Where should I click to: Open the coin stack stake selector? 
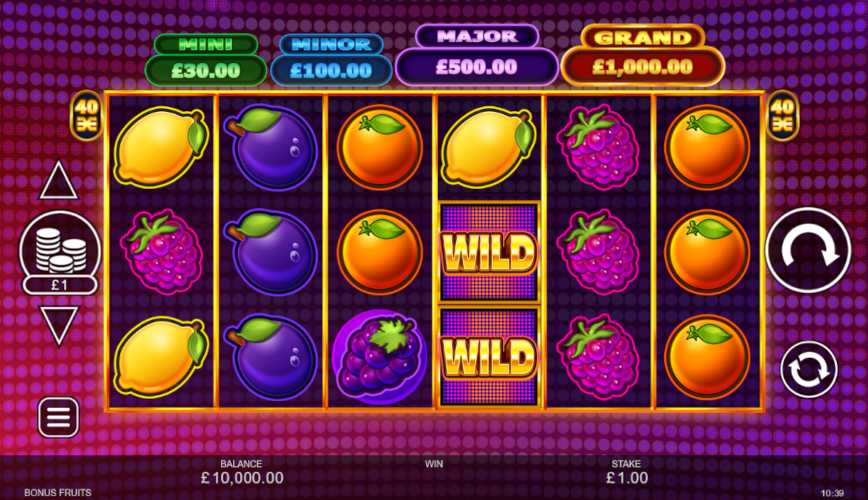tap(60, 245)
